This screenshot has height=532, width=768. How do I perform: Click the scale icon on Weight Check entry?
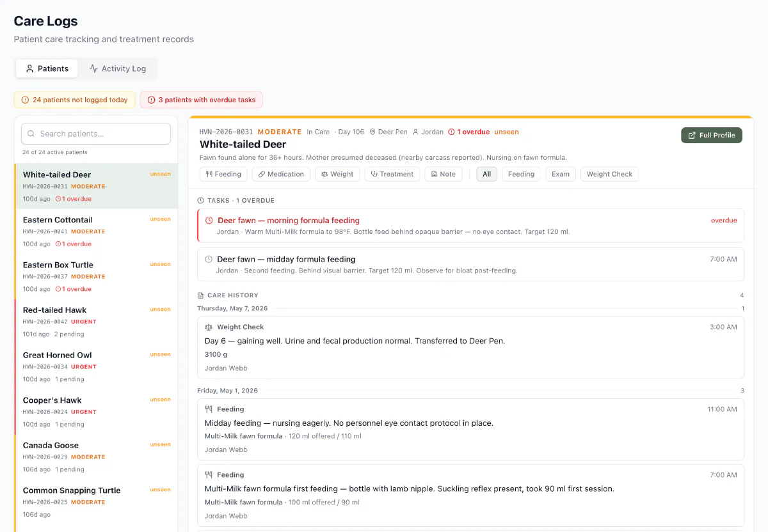pyautogui.click(x=209, y=327)
